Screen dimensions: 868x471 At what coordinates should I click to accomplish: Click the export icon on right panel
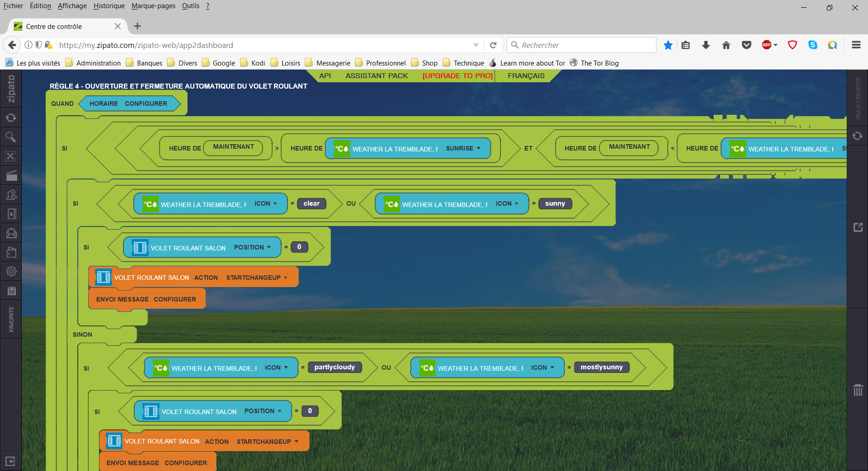(858, 227)
